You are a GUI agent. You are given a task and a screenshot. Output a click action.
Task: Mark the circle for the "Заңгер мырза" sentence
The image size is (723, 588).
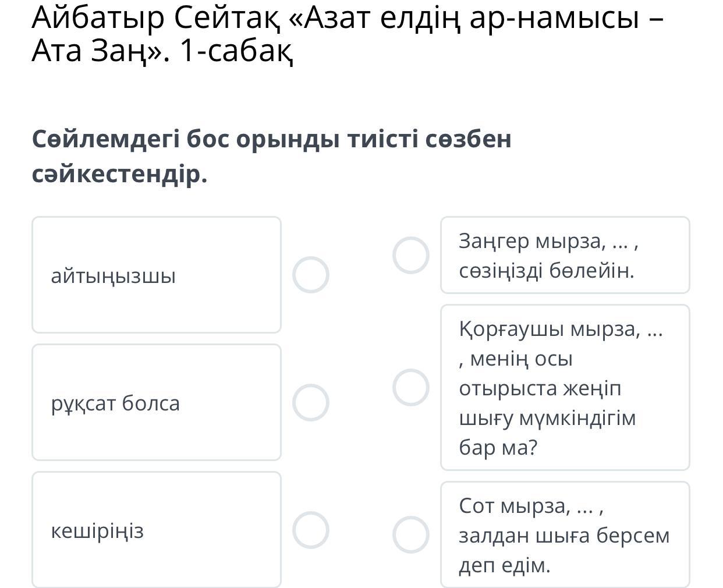[x=410, y=255]
